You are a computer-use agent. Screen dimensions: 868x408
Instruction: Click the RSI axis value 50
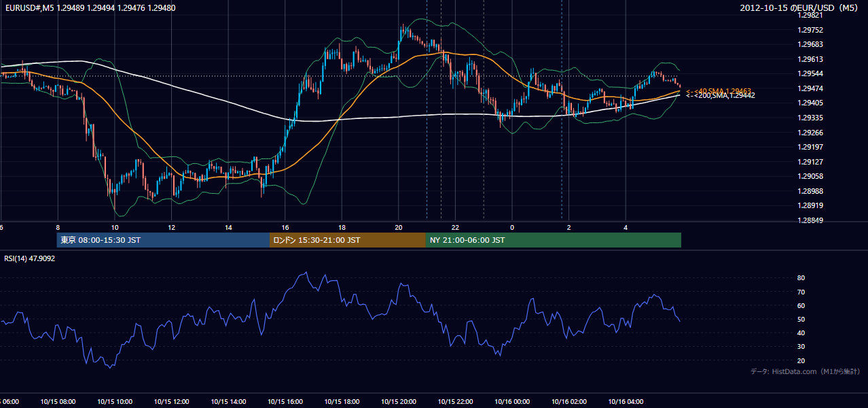[x=801, y=319]
